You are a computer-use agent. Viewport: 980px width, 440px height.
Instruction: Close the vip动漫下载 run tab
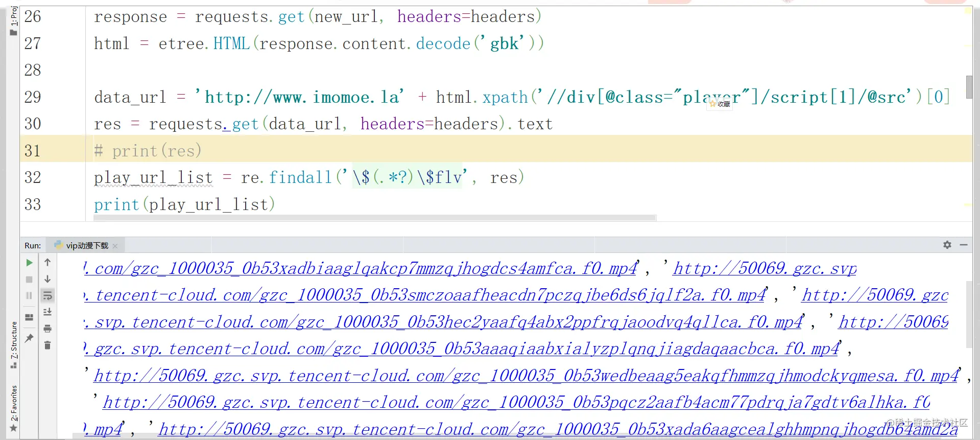point(115,246)
